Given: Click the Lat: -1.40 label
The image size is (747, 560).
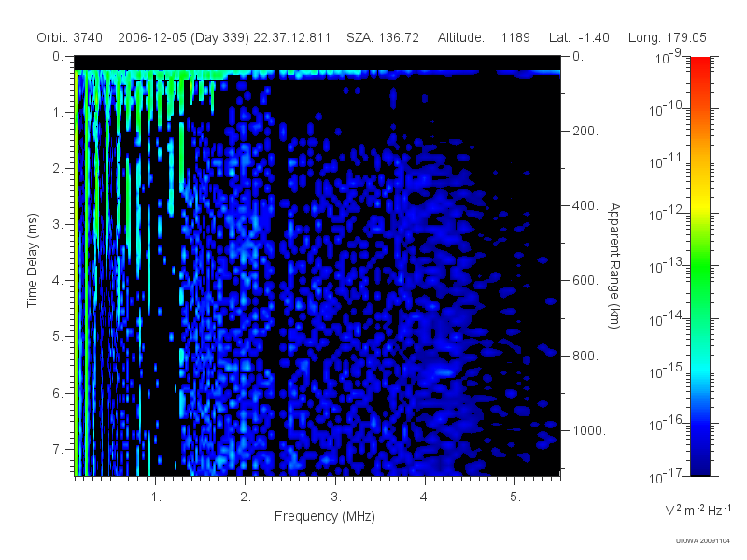Looking at the screenshot, I should 579,37.
